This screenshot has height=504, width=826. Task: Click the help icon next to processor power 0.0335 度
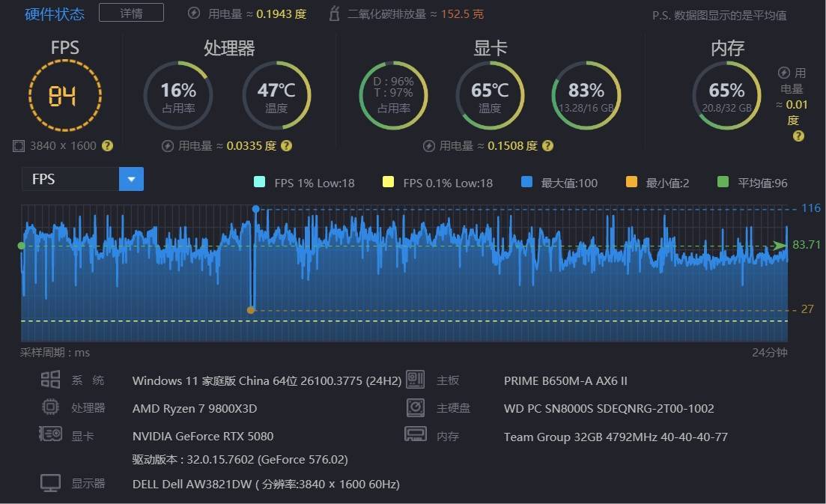point(286,146)
